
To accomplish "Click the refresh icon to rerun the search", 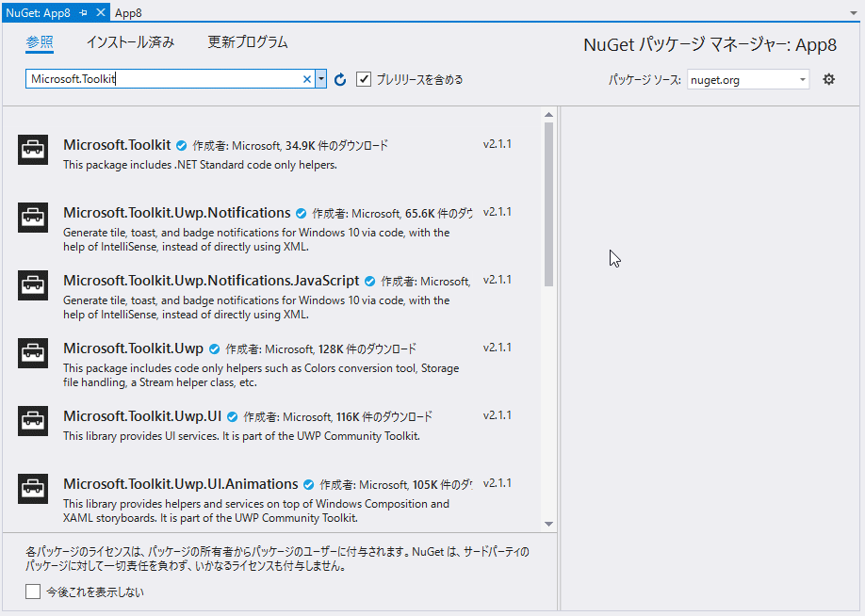I will pos(338,79).
